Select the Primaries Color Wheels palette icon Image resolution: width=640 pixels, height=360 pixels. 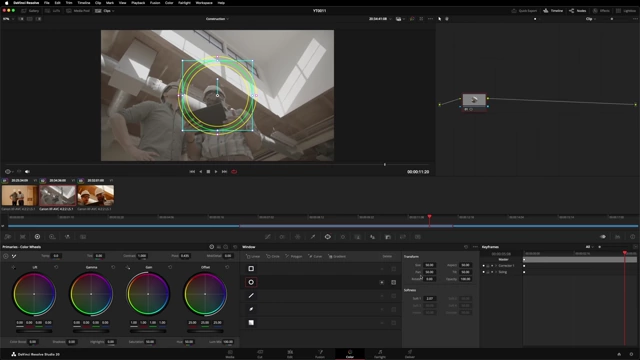pyautogui.click(x=37, y=237)
